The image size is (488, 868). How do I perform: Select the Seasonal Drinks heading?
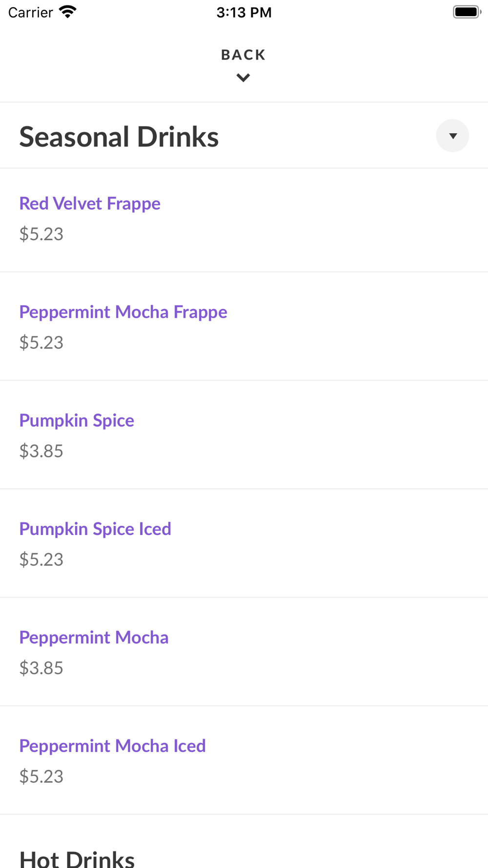pyautogui.click(x=119, y=137)
